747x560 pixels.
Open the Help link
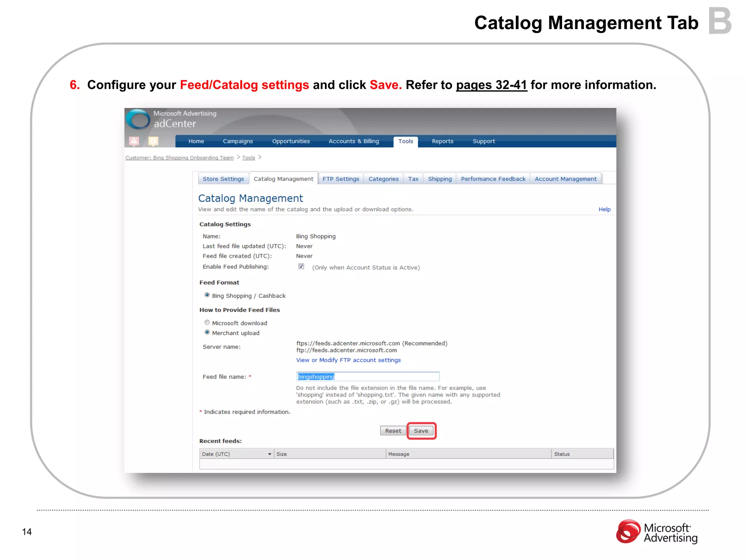click(604, 209)
